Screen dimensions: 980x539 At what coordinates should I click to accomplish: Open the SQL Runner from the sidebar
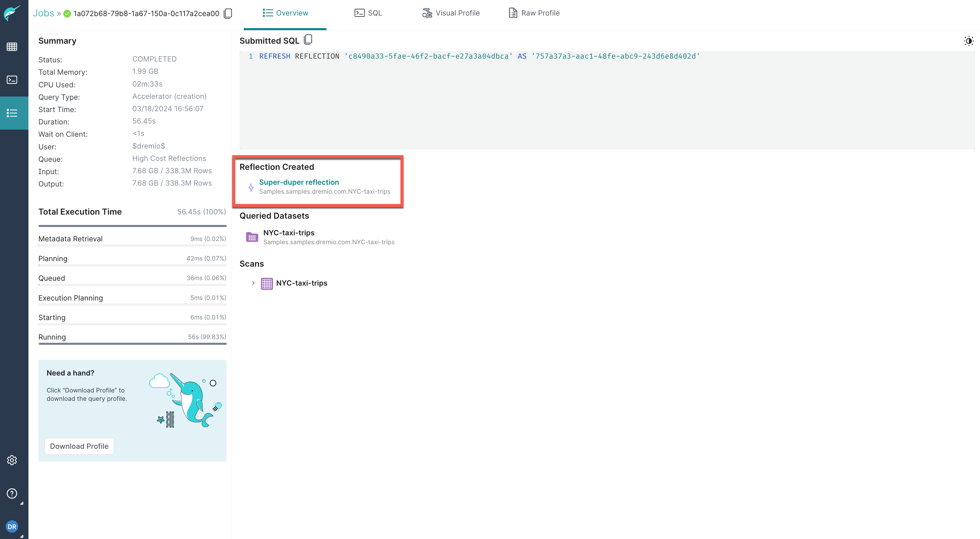pos(12,80)
